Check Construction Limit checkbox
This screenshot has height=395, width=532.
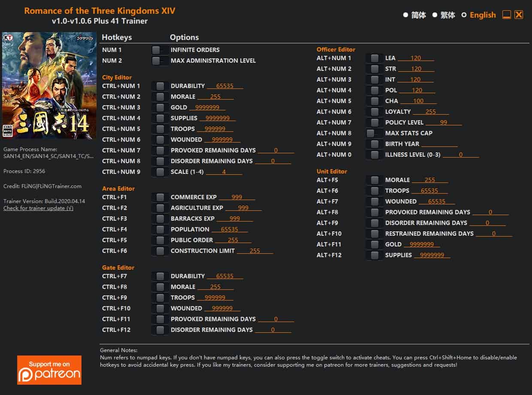(x=160, y=251)
